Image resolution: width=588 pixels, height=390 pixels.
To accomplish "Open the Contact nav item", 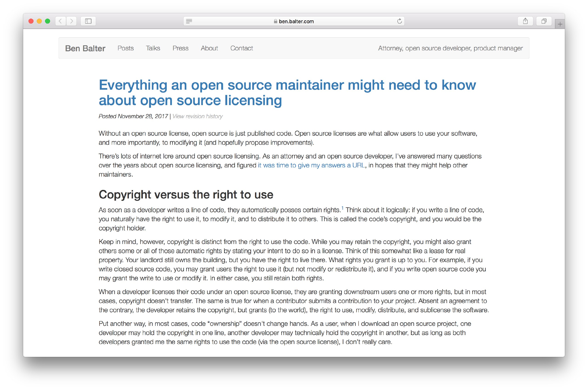I will tap(241, 48).
